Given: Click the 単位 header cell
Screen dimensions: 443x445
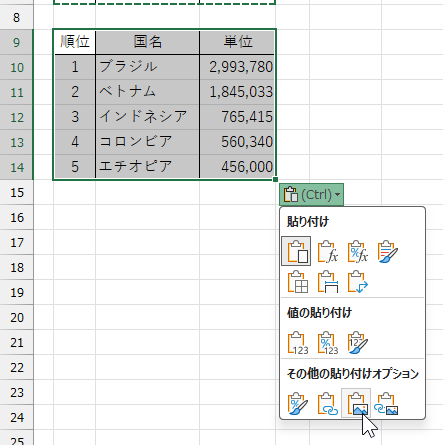Looking at the screenshot, I should click(237, 42).
